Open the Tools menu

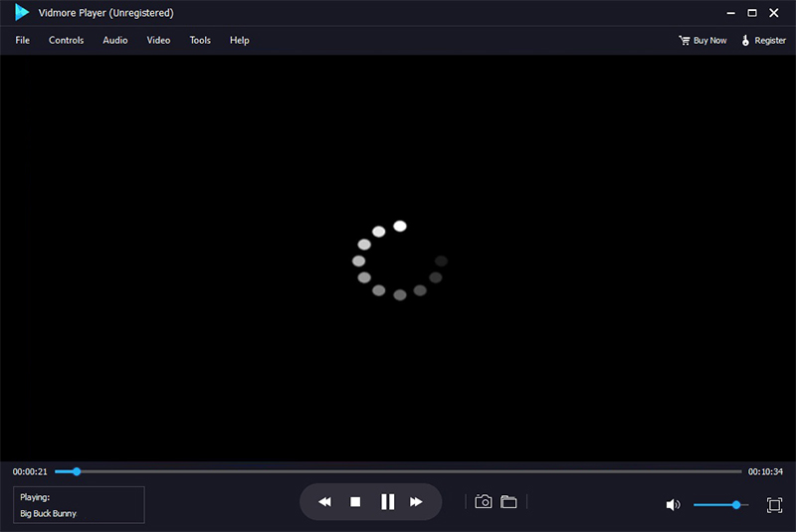[200, 40]
